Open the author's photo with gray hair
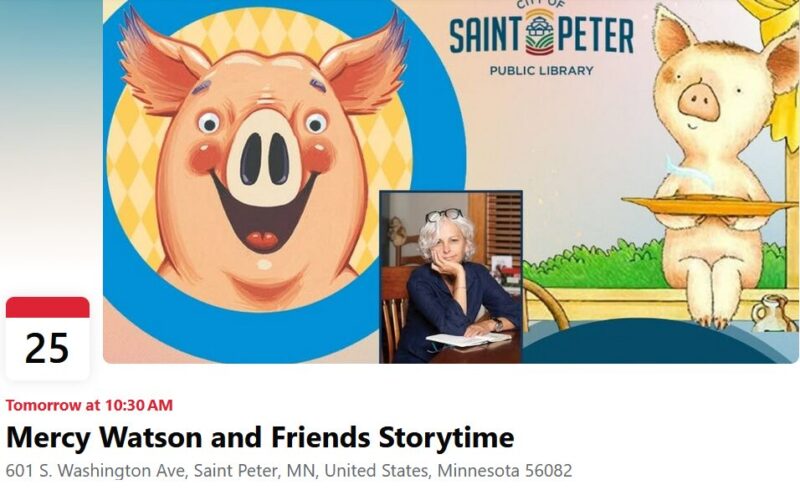The height and width of the screenshot is (490, 800). click(451, 277)
